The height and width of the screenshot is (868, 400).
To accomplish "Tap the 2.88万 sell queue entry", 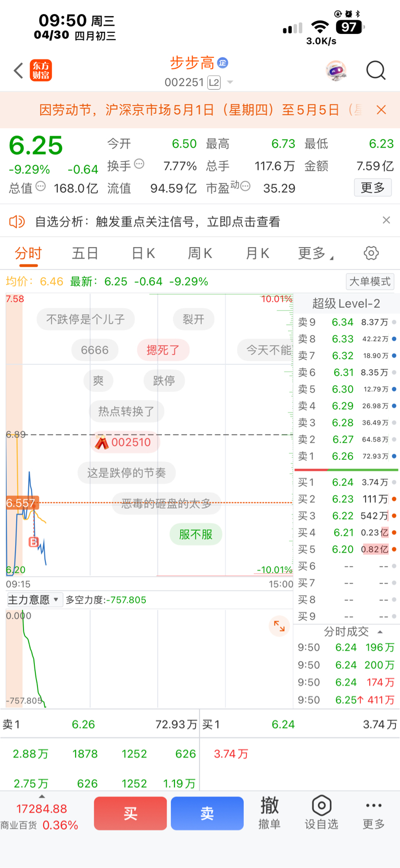I will click(x=31, y=754).
